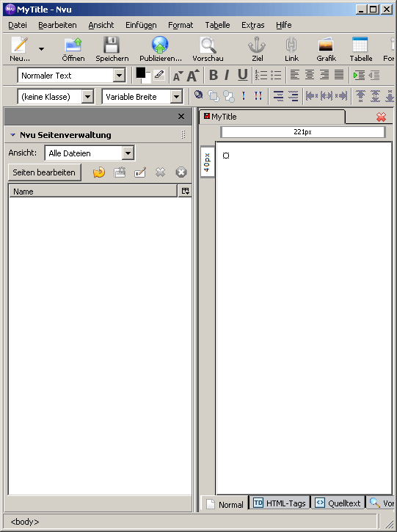Open the Tabelle menu
The width and height of the screenshot is (397, 532).
(217, 25)
